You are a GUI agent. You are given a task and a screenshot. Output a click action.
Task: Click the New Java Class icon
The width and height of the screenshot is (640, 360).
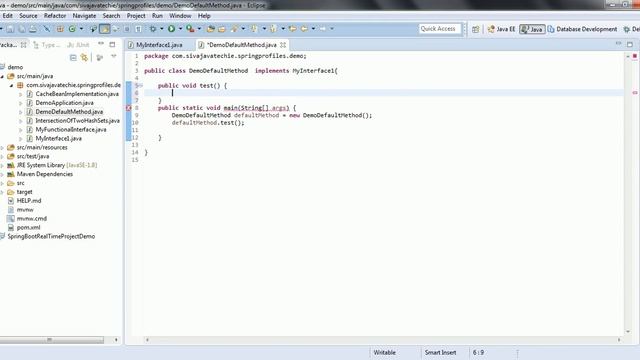(72, 29)
